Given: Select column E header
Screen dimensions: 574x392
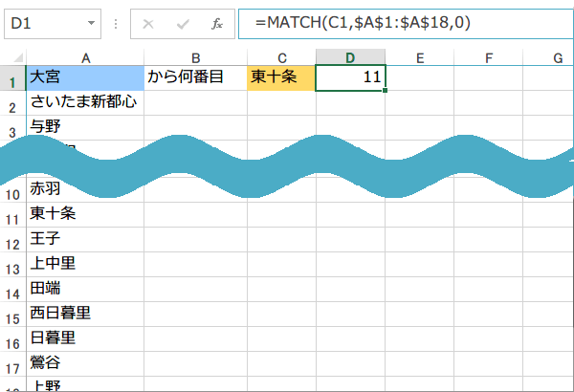Looking at the screenshot, I should [420, 57].
